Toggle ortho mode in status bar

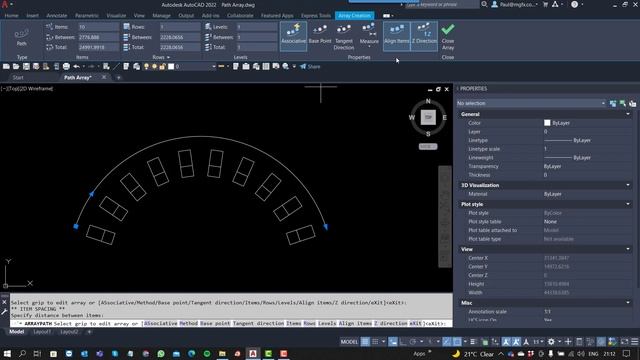[403, 342]
